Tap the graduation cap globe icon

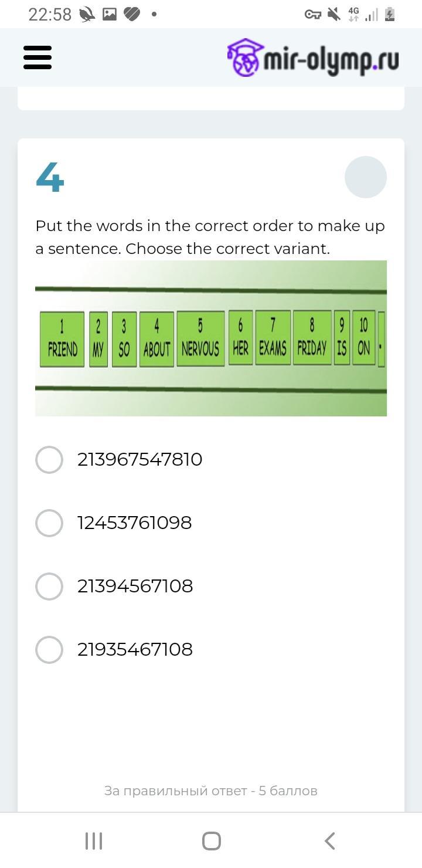coord(244,57)
